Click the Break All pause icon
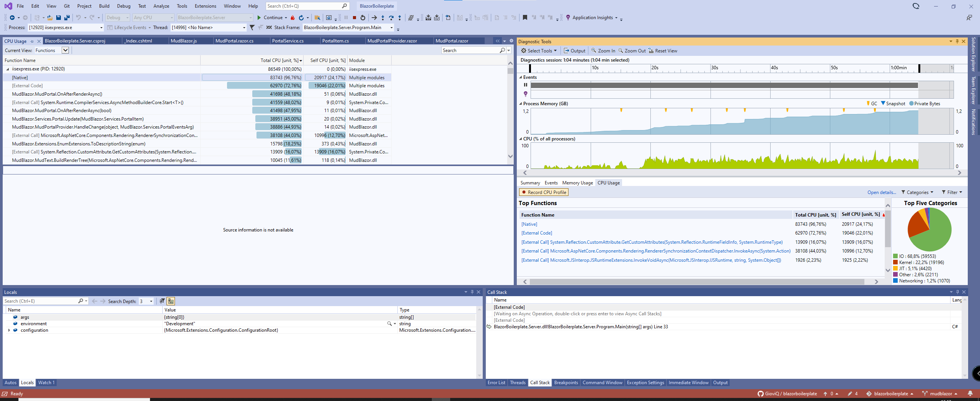980x401 pixels. point(346,17)
